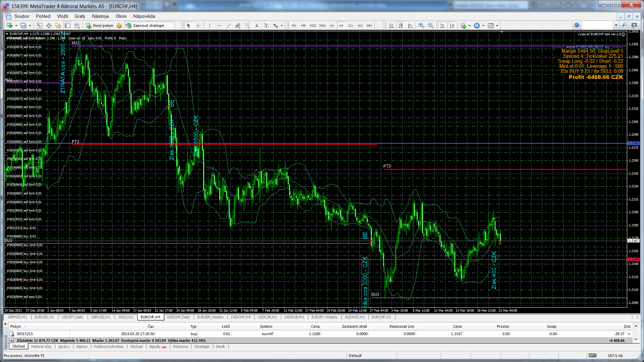Zoom out of the chart
The width and height of the screenshot is (644, 362).
pyautogui.click(x=431, y=26)
